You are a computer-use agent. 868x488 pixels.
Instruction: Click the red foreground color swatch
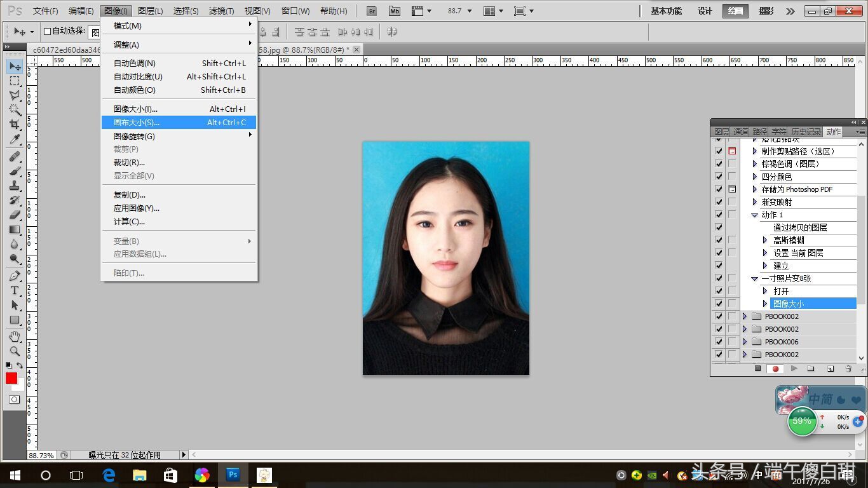click(11, 378)
